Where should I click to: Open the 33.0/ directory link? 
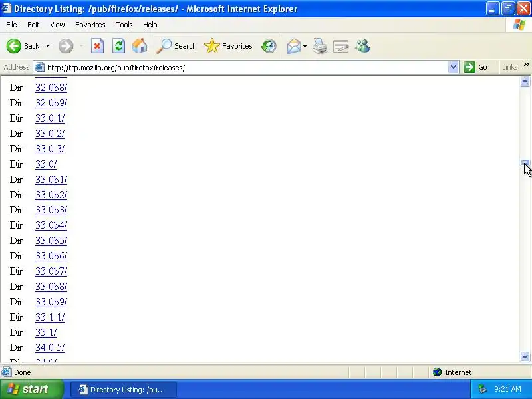[46, 164]
